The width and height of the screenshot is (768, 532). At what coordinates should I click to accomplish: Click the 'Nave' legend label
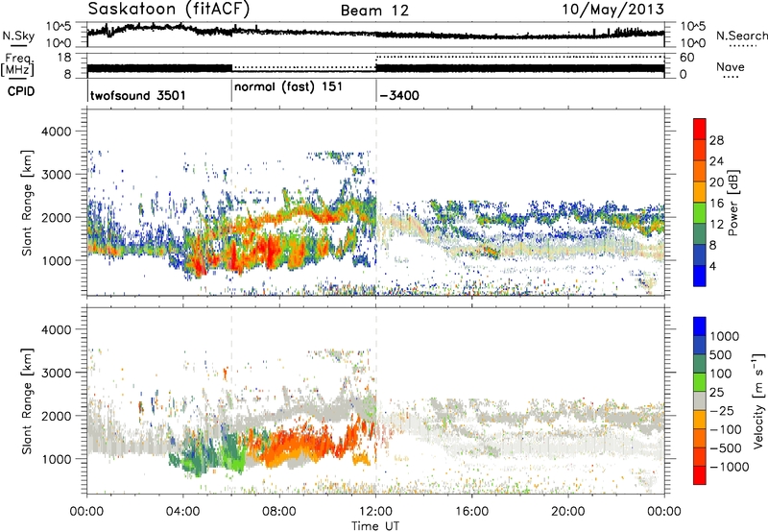pyautogui.click(x=731, y=66)
